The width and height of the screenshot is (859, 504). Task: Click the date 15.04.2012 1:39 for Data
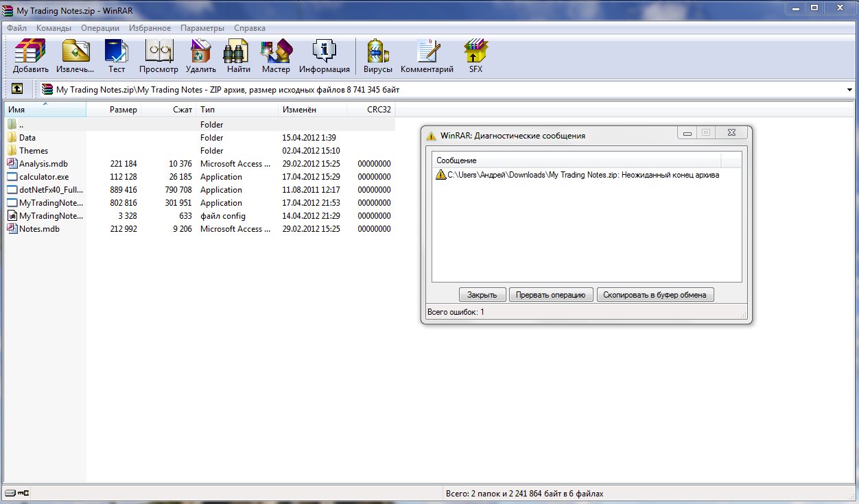[309, 138]
